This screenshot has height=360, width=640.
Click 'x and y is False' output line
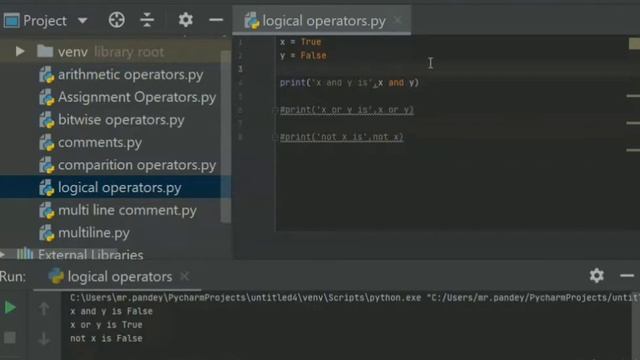(x=111, y=311)
